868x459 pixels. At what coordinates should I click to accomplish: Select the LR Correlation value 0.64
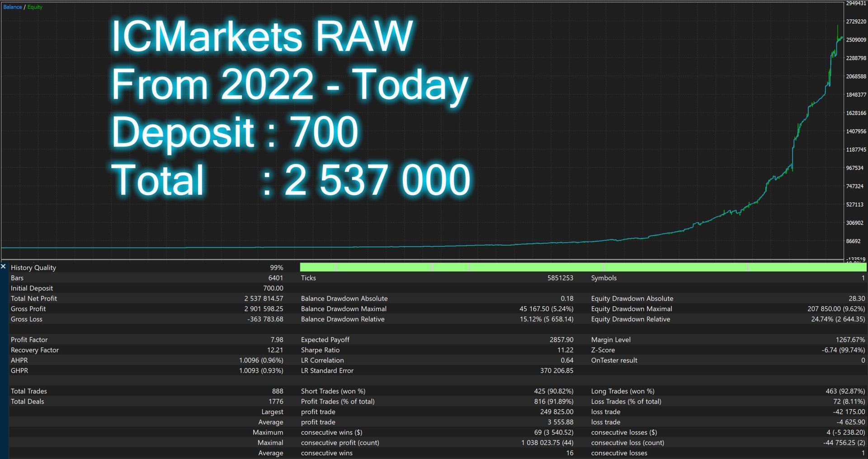[567, 361]
